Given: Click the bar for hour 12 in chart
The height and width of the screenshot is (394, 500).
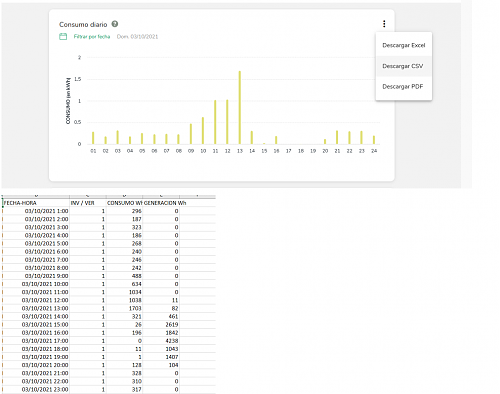Looking at the screenshot, I should pos(227,122).
